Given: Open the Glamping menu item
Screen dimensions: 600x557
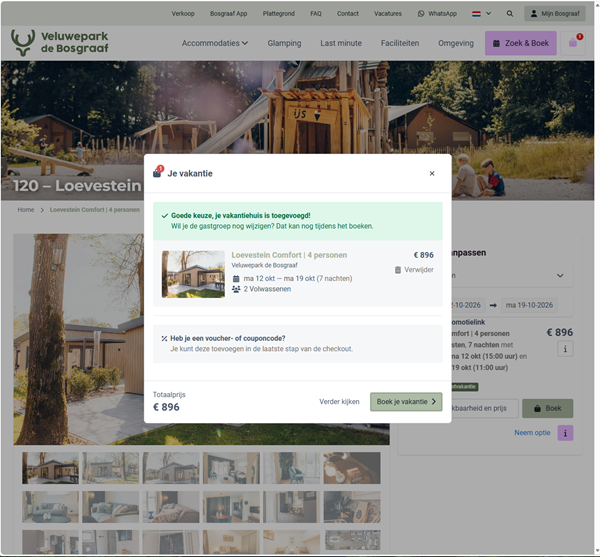Looking at the screenshot, I should point(284,43).
